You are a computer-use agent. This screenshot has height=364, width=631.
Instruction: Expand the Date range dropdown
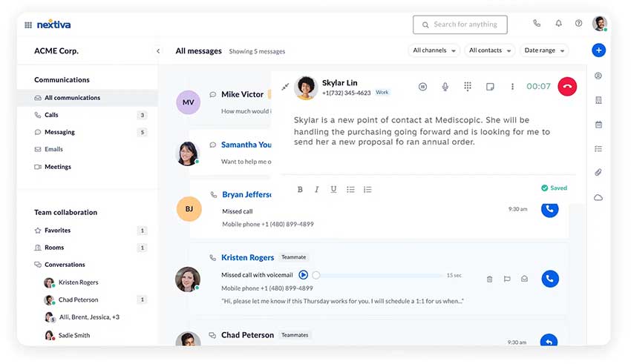(545, 50)
